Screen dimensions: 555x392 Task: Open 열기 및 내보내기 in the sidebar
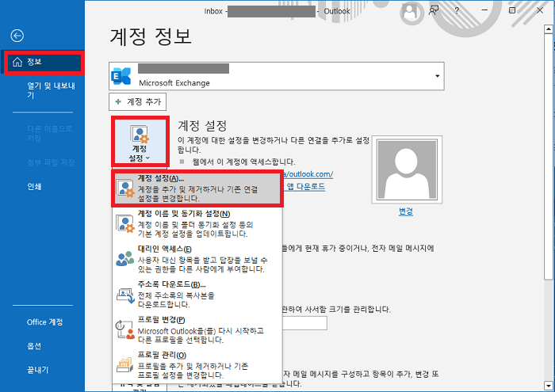(x=51, y=90)
